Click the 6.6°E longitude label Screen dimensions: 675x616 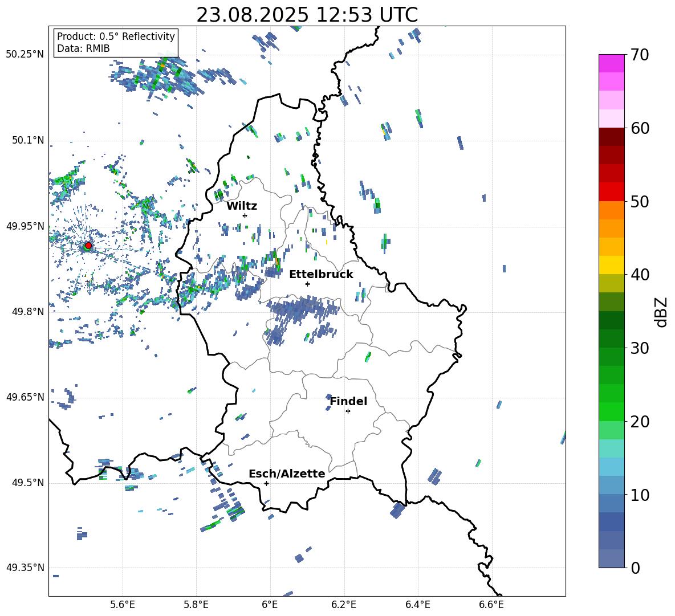[x=491, y=605]
